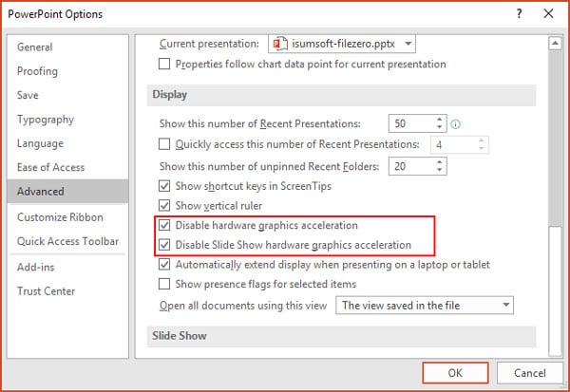
Task: Select the Proofing category
Action: tap(37, 71)
